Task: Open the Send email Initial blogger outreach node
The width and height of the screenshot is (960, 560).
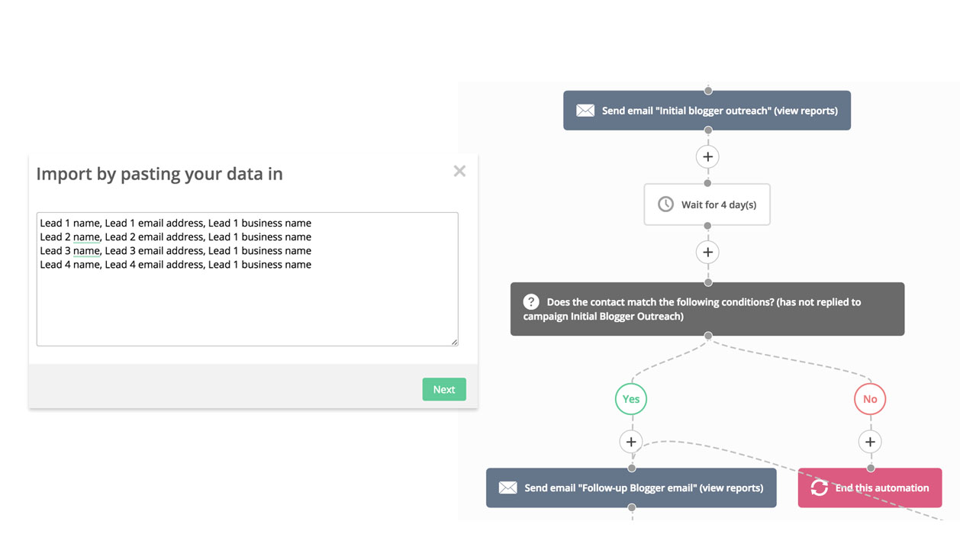Action: [707, 110]
